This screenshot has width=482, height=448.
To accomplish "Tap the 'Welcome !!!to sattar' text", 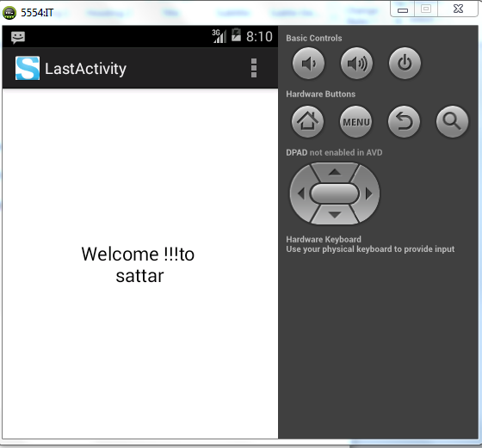I will 138,265.
